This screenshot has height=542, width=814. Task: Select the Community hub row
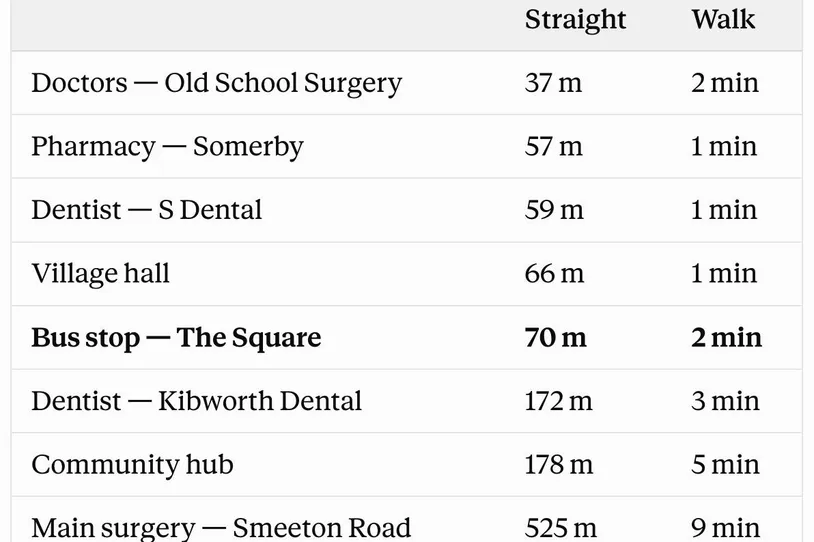(x=406, y=465)
